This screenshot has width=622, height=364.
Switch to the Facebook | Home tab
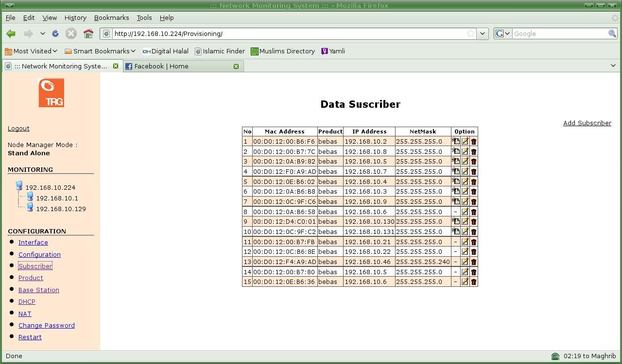(x=161, y=66)
